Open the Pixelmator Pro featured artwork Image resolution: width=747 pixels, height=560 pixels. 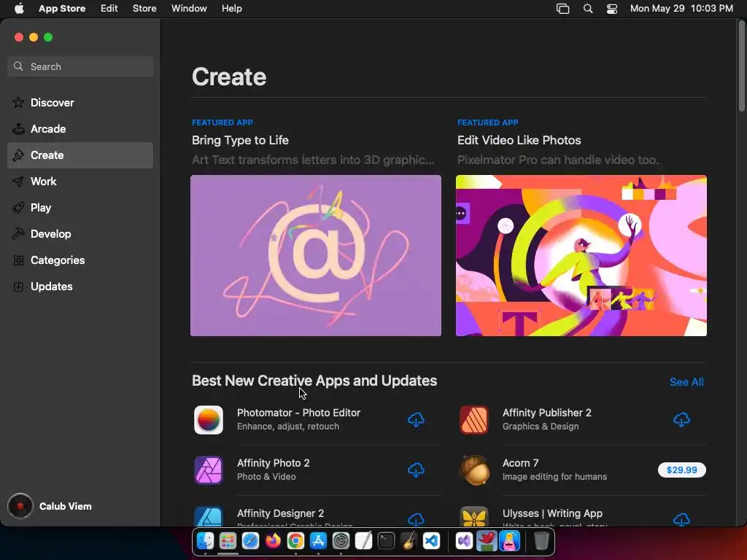pyautogui.click(x=581, y=256)
